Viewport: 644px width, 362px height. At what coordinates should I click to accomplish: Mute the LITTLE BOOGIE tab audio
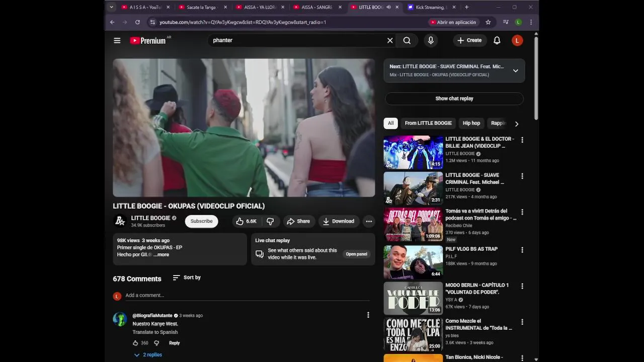pos(388,7)
